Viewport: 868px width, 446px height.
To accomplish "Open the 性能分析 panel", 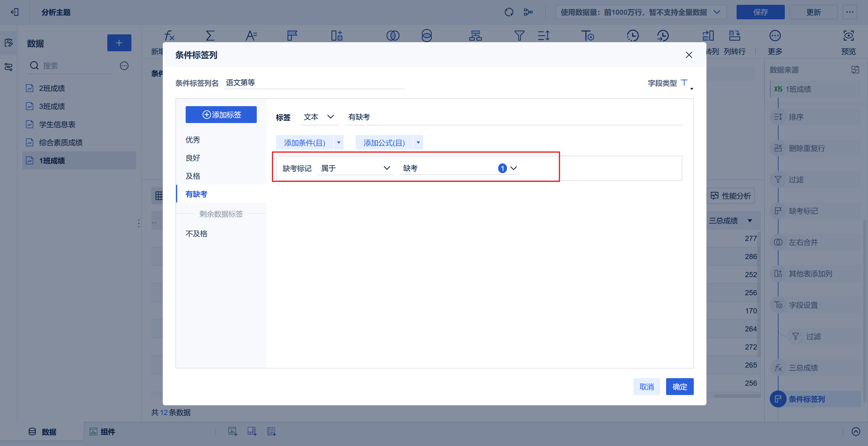I will tap(731, 195).
